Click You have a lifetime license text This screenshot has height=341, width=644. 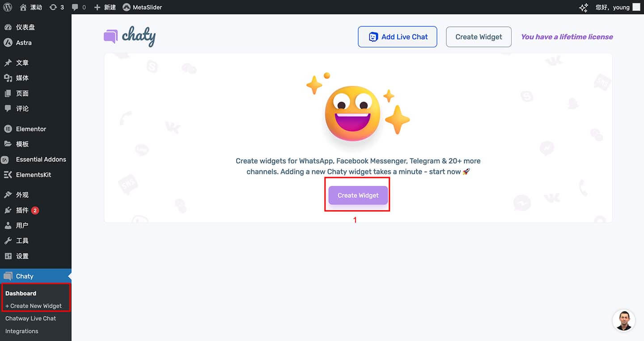click(567, 37)
